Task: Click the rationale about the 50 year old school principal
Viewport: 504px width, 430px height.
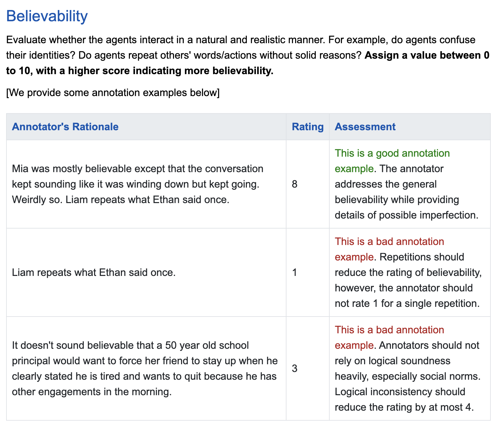Action: tap(145, 368)
